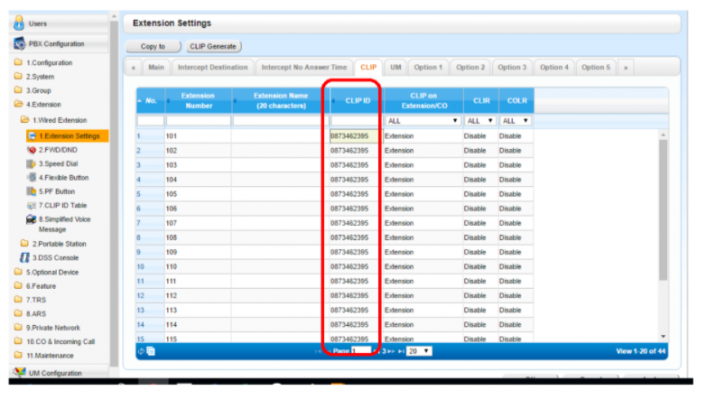Open DSS Console icon

coord(24,257)
